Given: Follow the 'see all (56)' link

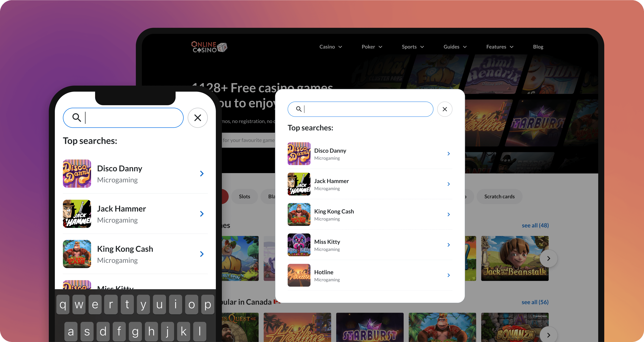Looking at the screenshot, I should point(535,302).
